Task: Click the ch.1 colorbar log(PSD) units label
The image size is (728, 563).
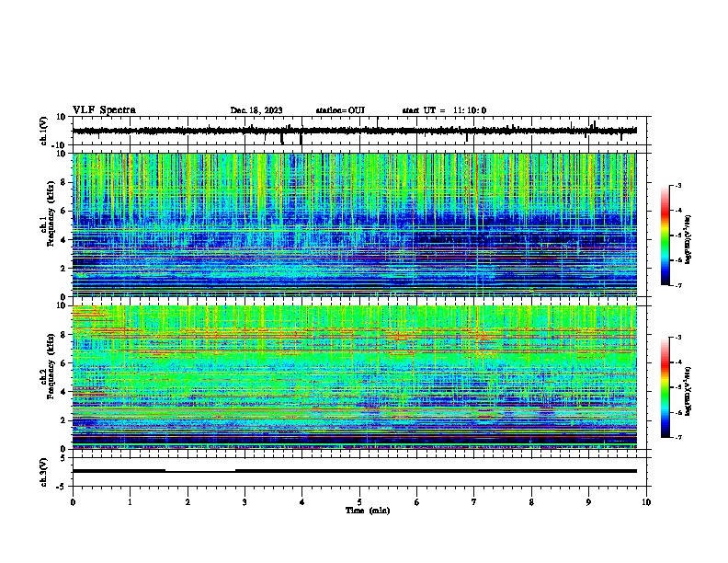Action: [688, 239]
